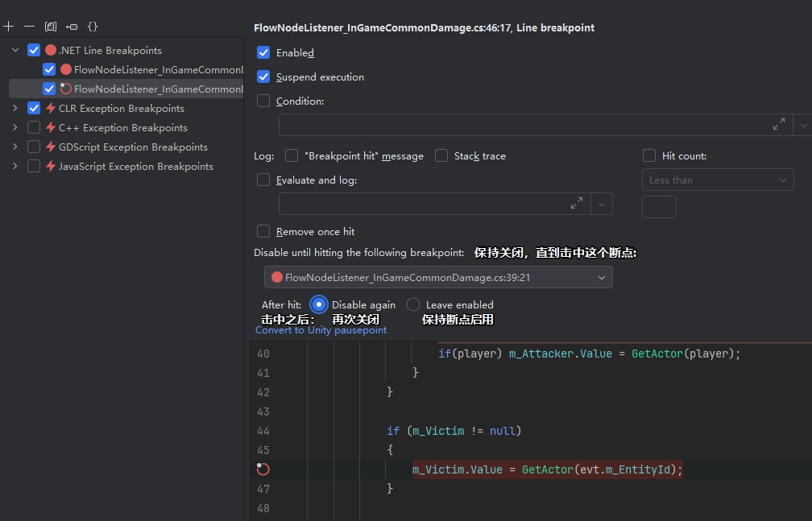
Task: Click the Add breakpoint plus icon
Action: [9, 27]
